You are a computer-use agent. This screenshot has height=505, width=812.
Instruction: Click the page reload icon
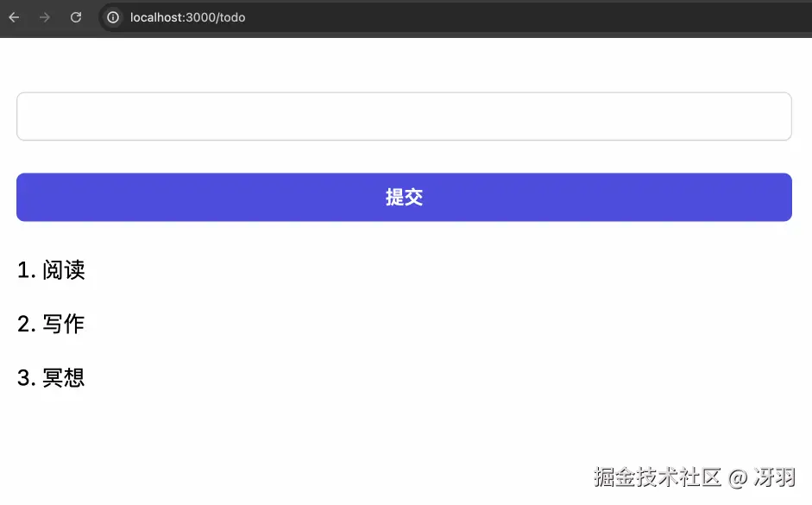click(75, 17)
